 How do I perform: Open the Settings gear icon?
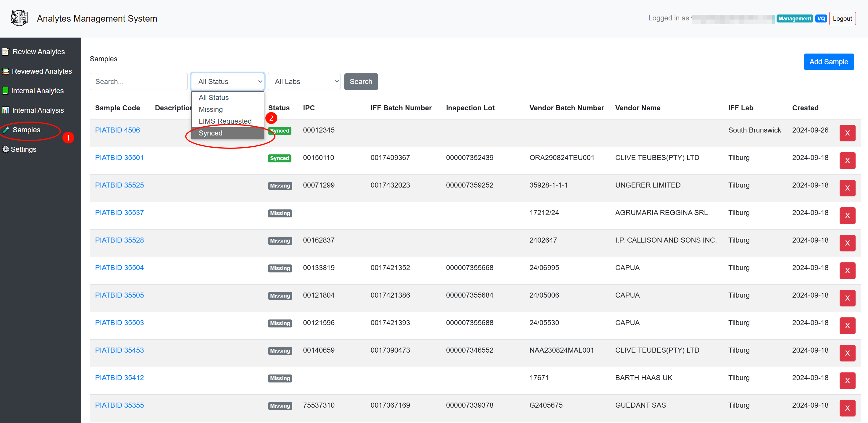(5, 149)
